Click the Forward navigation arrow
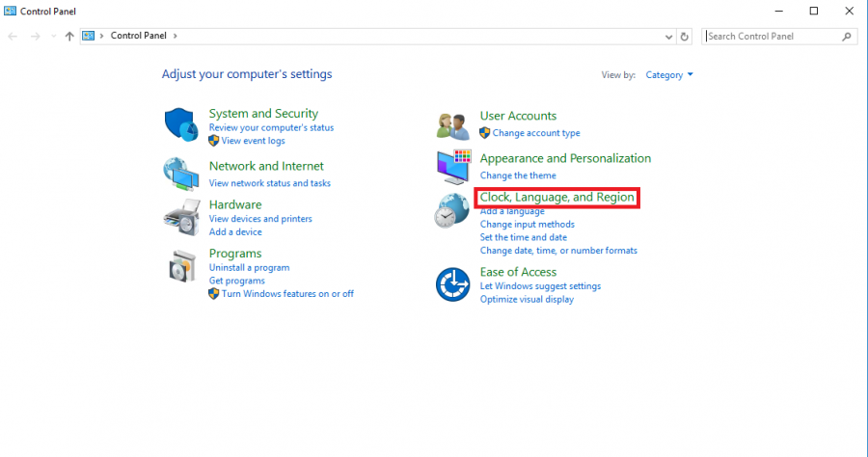868x457 pixels. 35,37
